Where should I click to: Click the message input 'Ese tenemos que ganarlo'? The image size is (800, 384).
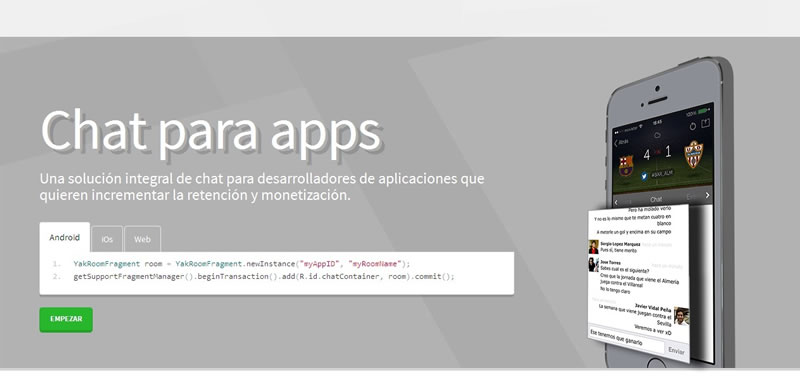pos(626,339)
